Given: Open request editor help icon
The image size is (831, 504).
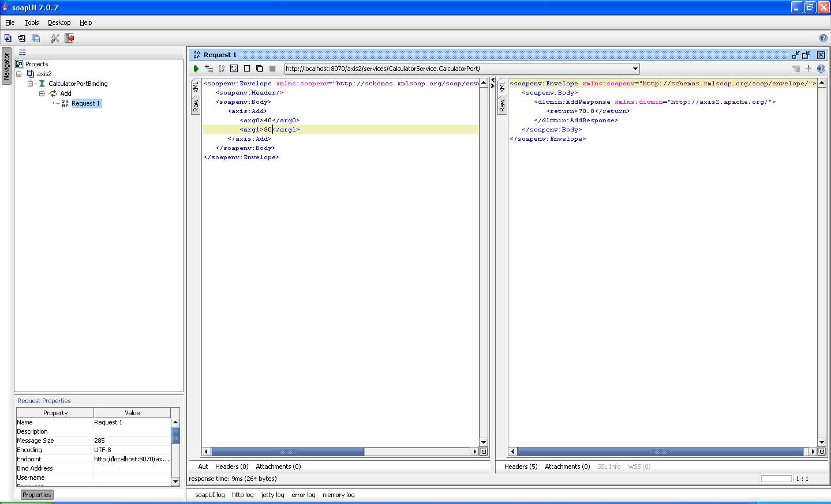Looking at the screenshot, I should point(821,69).
